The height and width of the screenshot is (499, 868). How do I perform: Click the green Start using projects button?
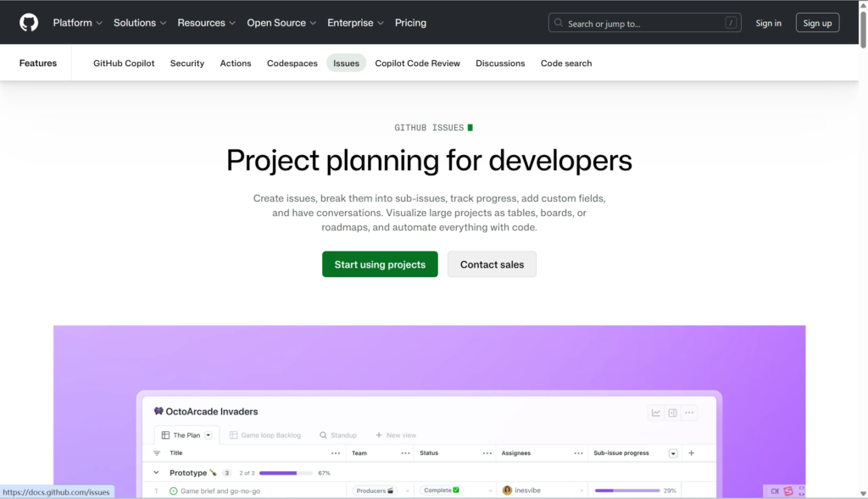point(380,264)
